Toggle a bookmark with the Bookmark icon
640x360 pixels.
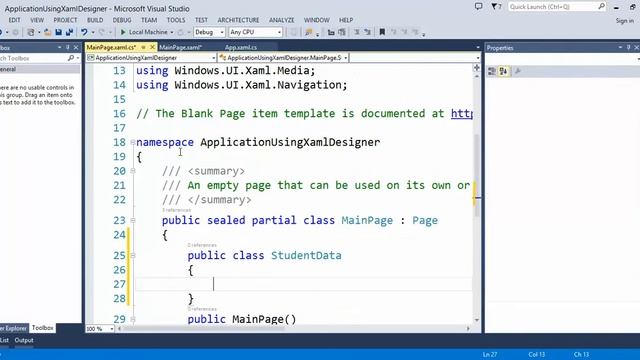click(x=382, y=32)
